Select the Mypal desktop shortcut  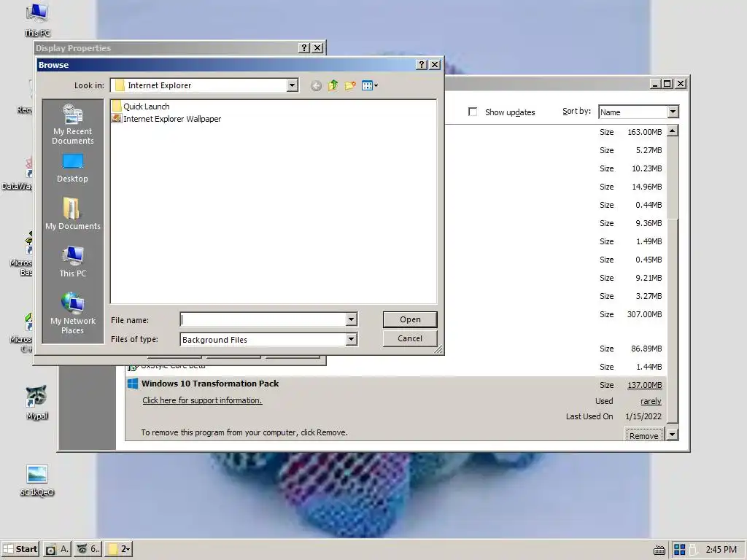click(x=36, y=402)
